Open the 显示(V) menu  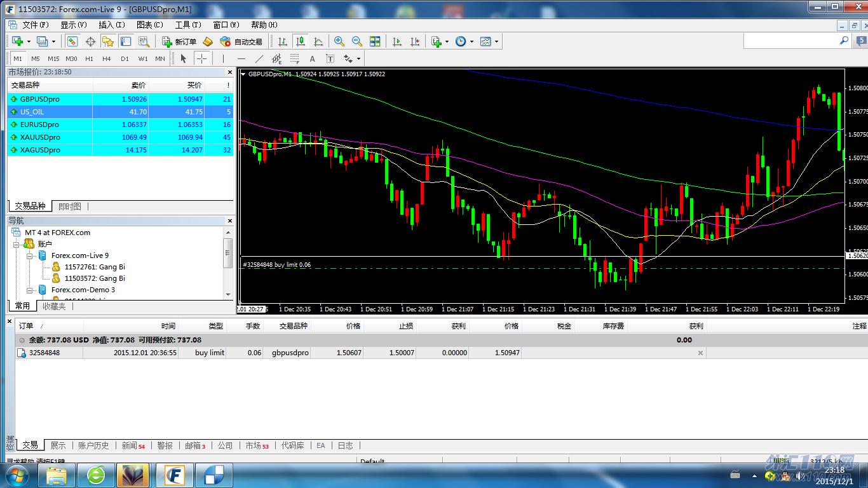click(74, 25)
